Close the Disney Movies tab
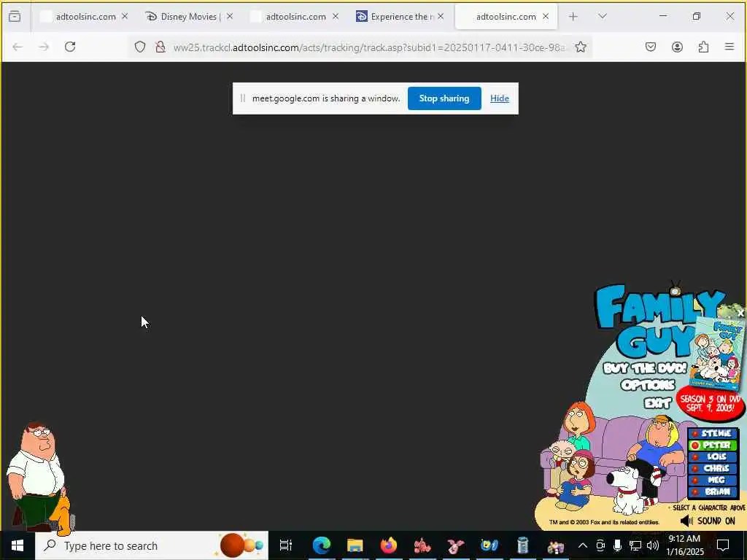Screen dimensions: 747x560 click(x=230, y=17)
